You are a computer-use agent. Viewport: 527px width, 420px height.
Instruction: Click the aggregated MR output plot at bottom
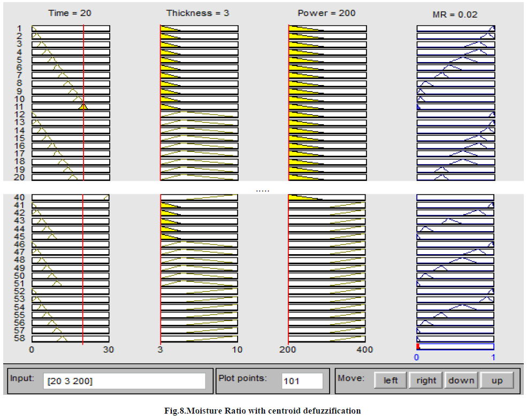(x=455, y=347)
